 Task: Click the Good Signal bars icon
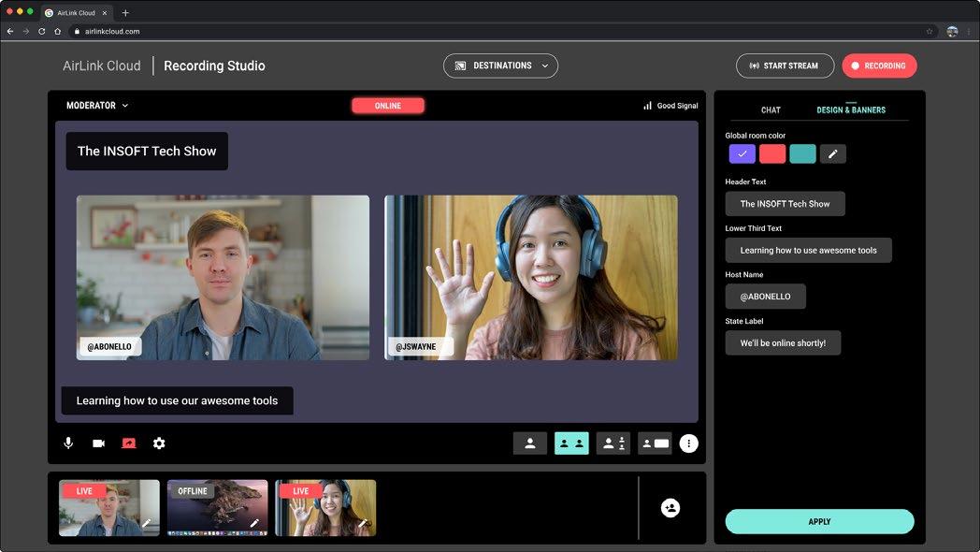[x=647, y=106]
